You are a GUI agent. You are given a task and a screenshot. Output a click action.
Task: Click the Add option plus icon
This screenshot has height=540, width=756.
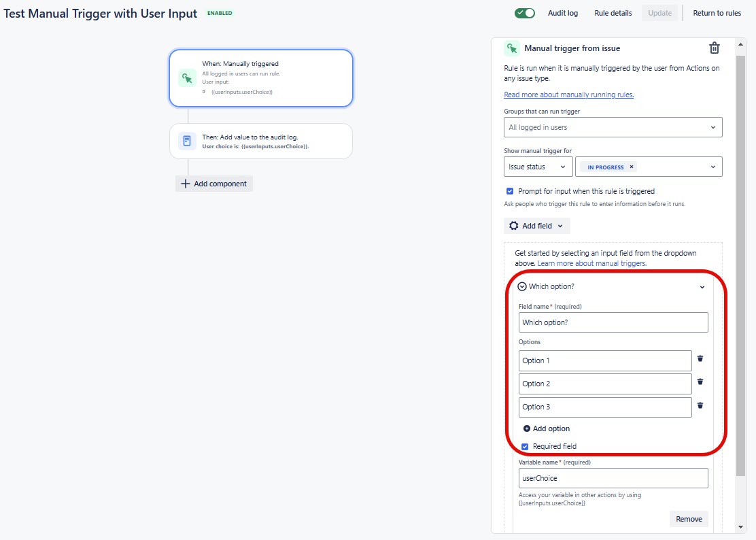(x=527, y=428)
